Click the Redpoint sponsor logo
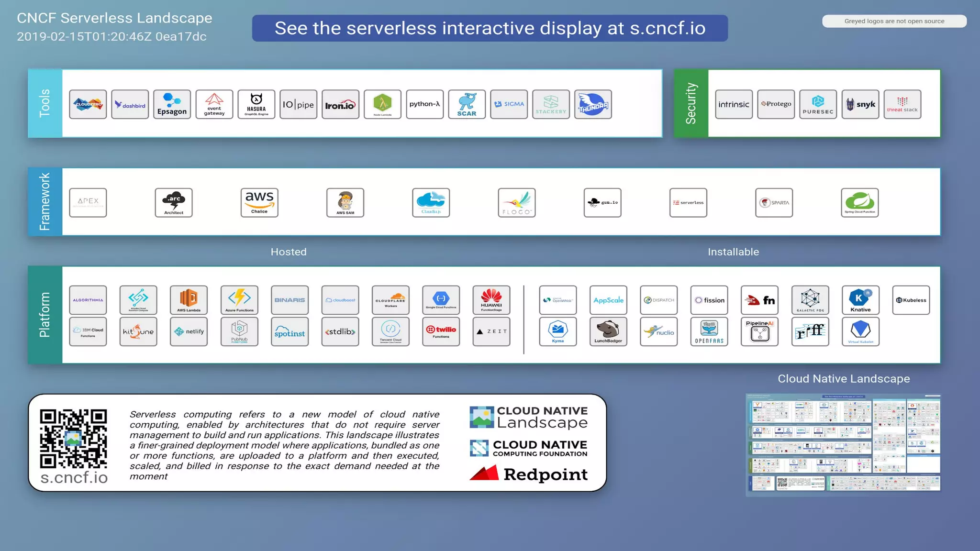 pyautogui.click(x=528, y=474)
